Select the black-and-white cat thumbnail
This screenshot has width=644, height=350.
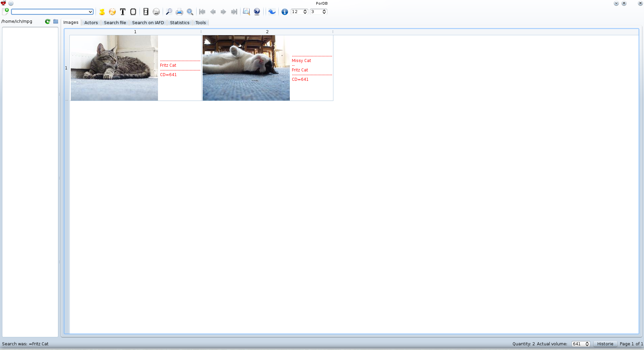(x=246, y=68)
